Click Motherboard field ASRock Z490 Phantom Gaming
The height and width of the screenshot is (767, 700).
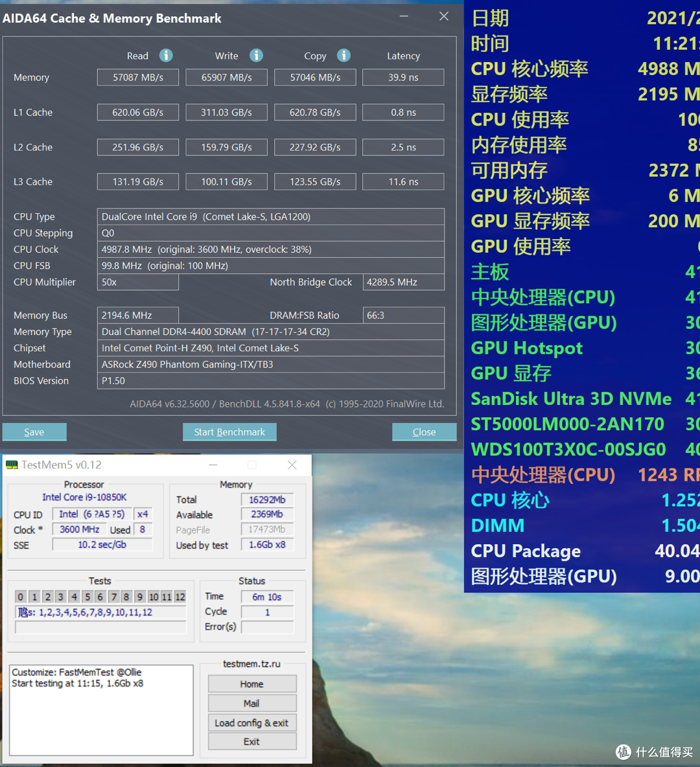(x=271, y=365)
